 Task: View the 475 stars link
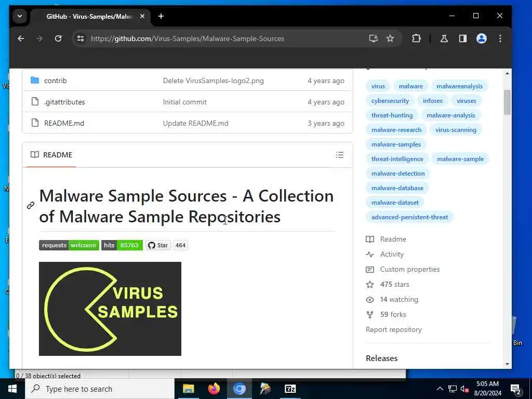388,285
